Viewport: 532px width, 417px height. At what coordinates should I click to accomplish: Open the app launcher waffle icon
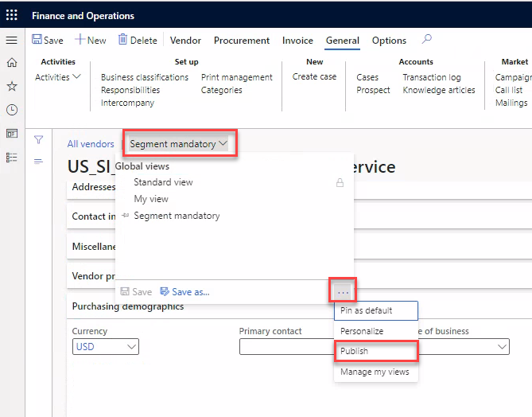click(x=11, y=15)
